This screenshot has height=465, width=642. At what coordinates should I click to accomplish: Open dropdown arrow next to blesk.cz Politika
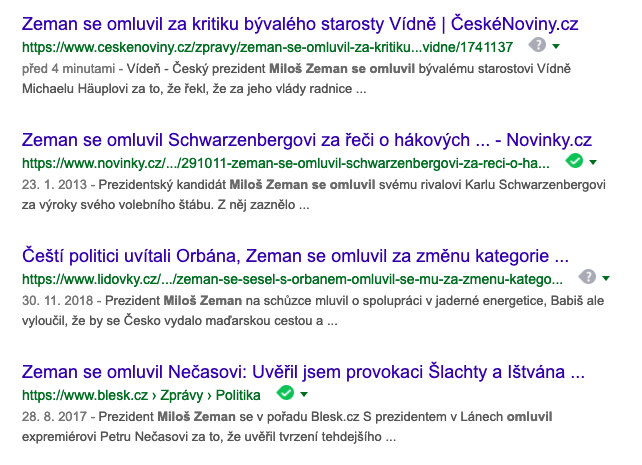[x=304, y=395]
